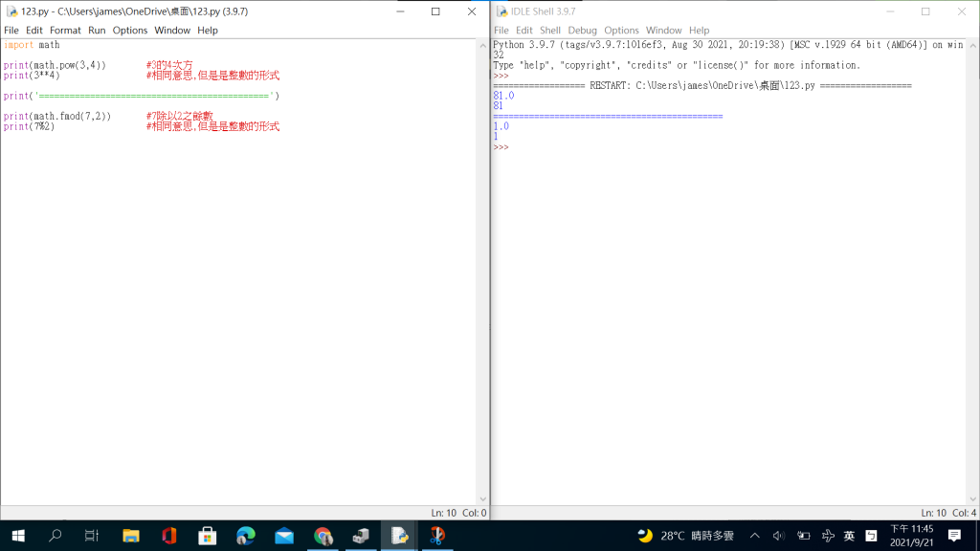
Task: Launch File Explorer from taskbar
Action: (130, 536)
